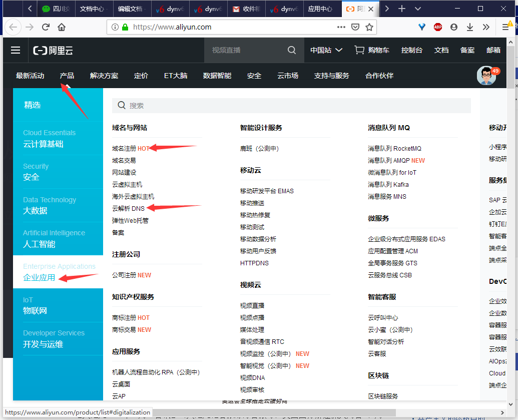This screenshot has width=518, height=420.
Task: Open a new browser tab
Action: tap(402, 9)
